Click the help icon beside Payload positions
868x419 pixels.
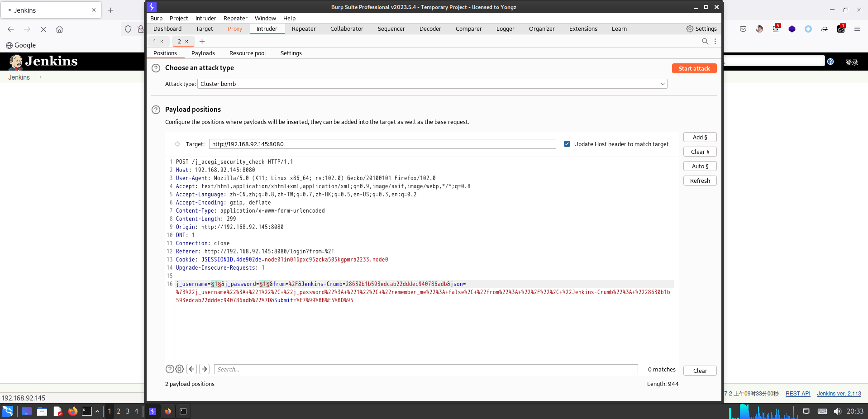pos(156,110)
